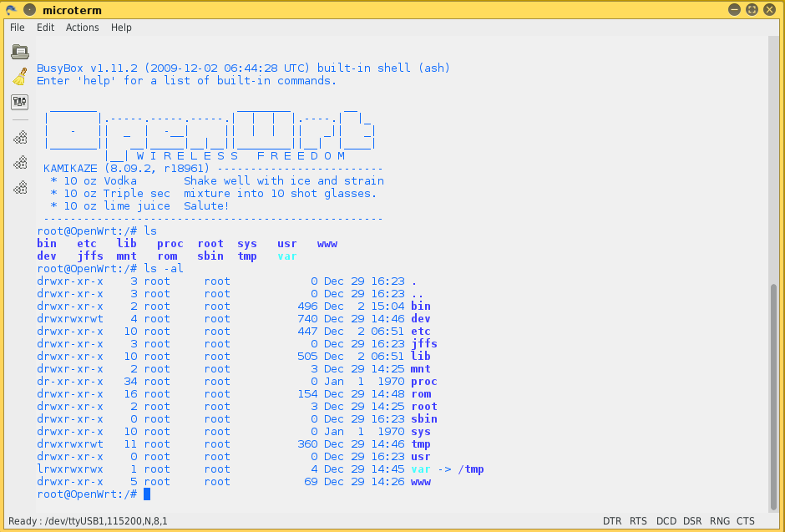This screenshot has height=532, width=785.
Task: Click 'lib' name in the ls -al listing
Action: pos(421,357)
